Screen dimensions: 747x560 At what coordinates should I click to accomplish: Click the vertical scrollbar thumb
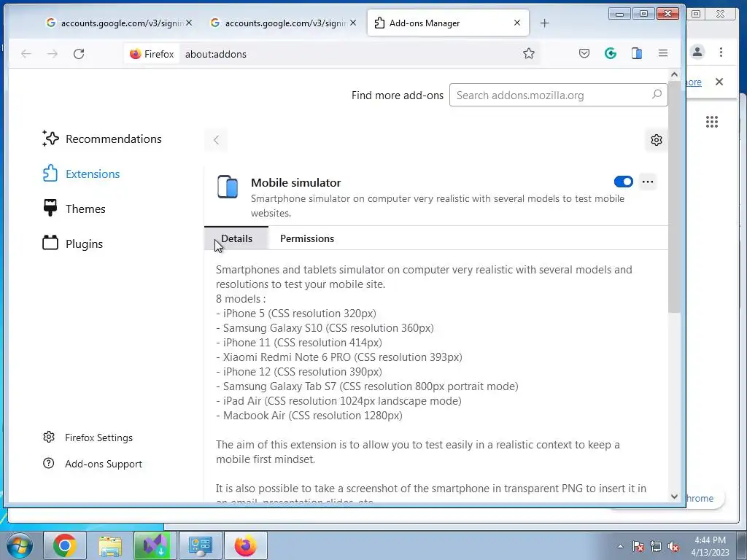[673, 196]
